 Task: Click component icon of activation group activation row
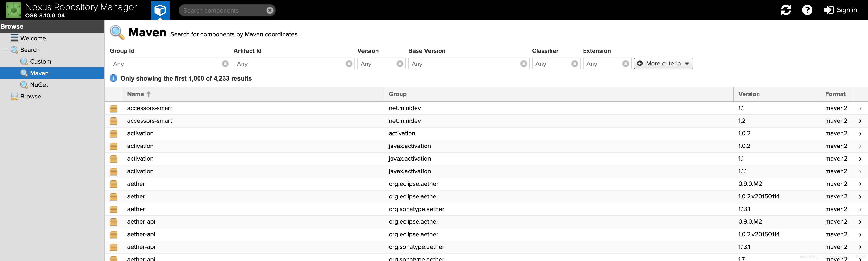click(114, 134)
